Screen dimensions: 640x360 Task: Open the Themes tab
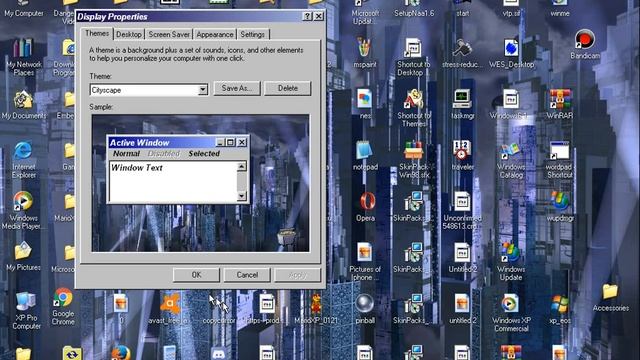click(97, 33)
